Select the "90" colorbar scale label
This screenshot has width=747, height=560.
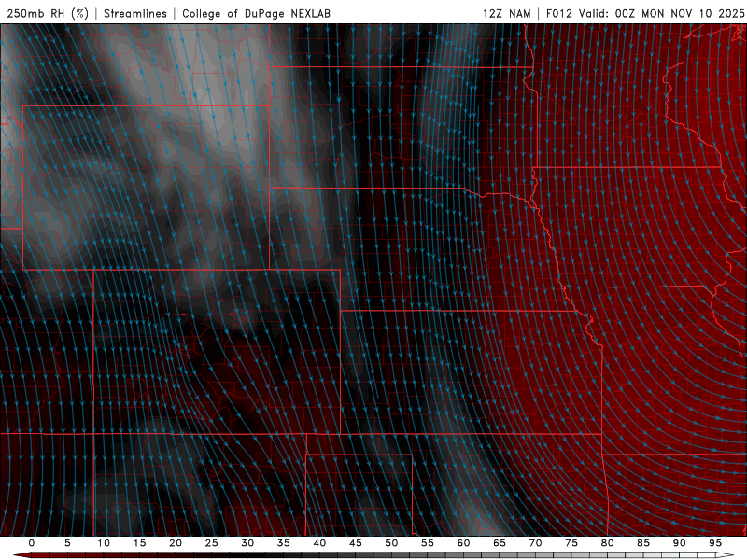click(x=680, y=543)
